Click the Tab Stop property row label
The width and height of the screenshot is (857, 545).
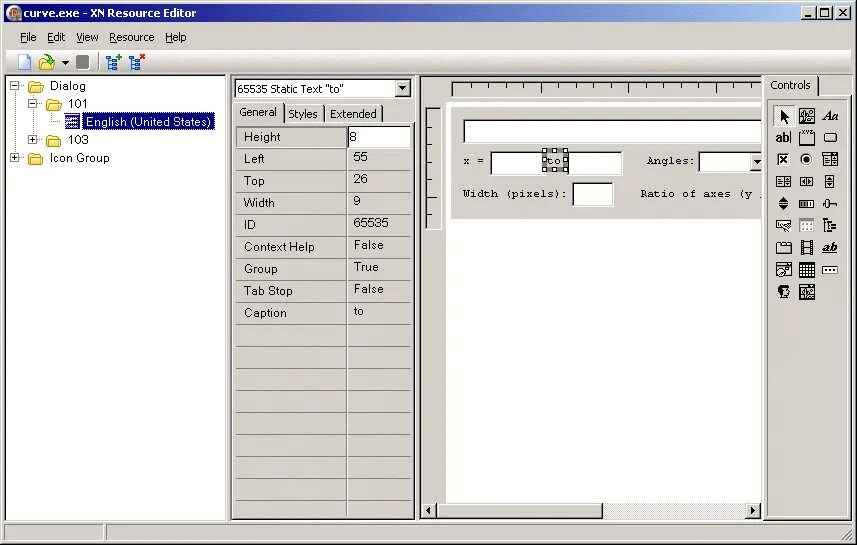[291, 291]
